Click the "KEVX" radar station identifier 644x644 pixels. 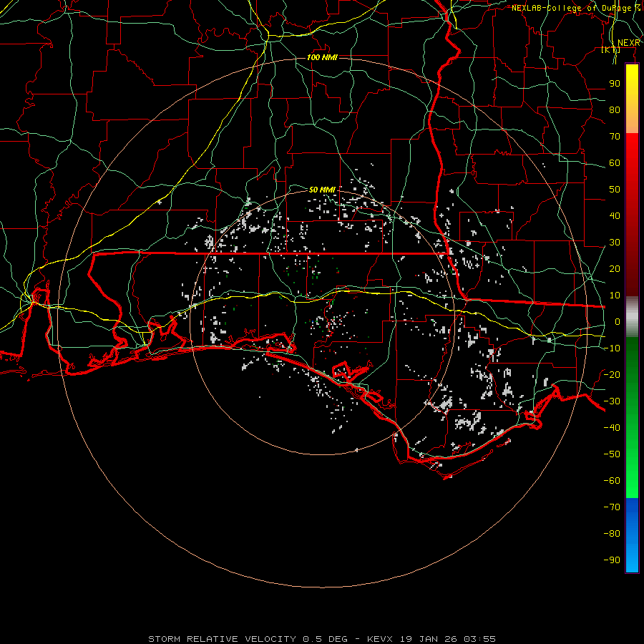tap(380, 639)
